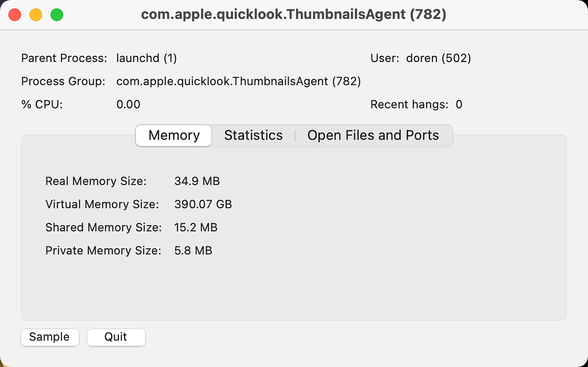Screen dimensions: 588x367
Task: Click the % CPU value
Action: pyautogui.click(x=127, y=105)
